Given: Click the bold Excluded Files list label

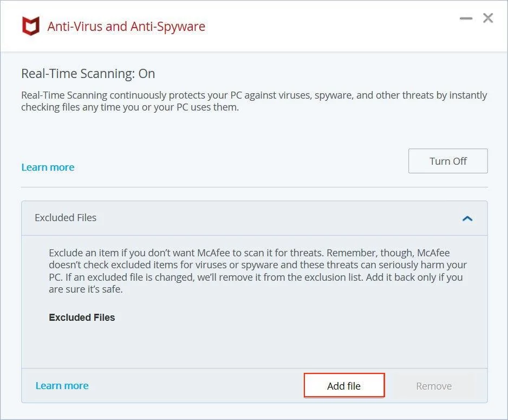Looking at the screenshot, I should tap(82, 318).
